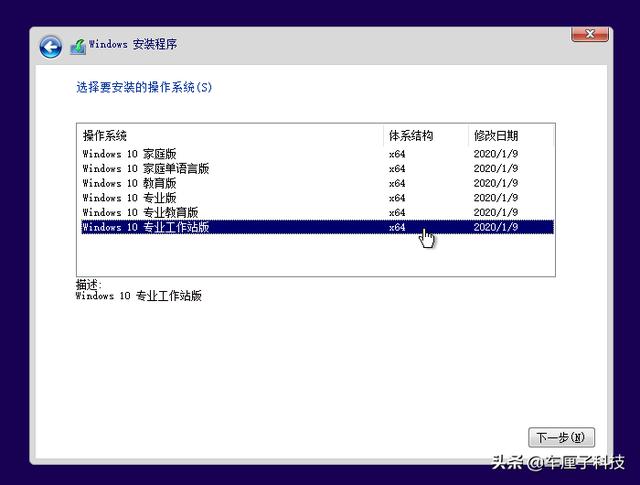Close the Windows setup window

point(590,34)
